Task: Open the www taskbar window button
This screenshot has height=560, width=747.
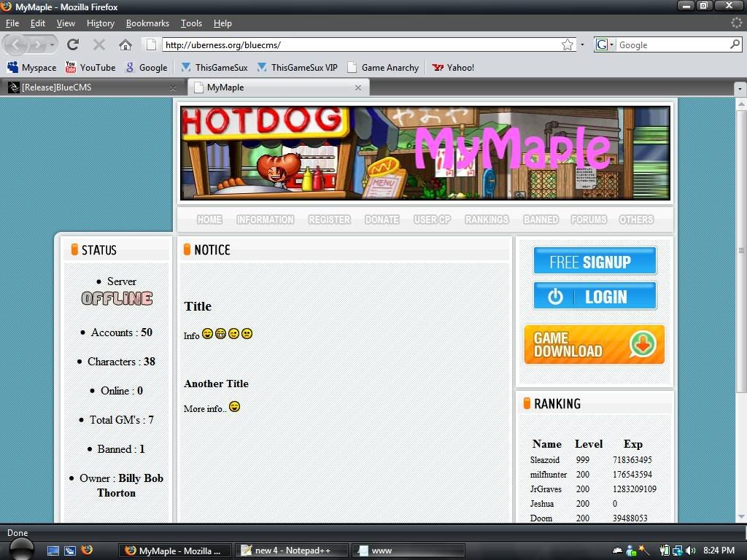Action: coord(409,551)
